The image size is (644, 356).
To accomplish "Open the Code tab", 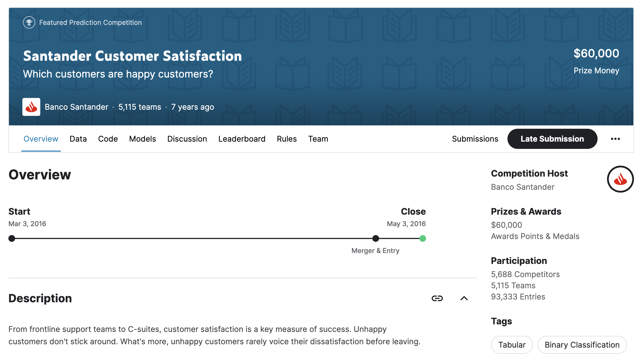I will click(x=108, y=139).
